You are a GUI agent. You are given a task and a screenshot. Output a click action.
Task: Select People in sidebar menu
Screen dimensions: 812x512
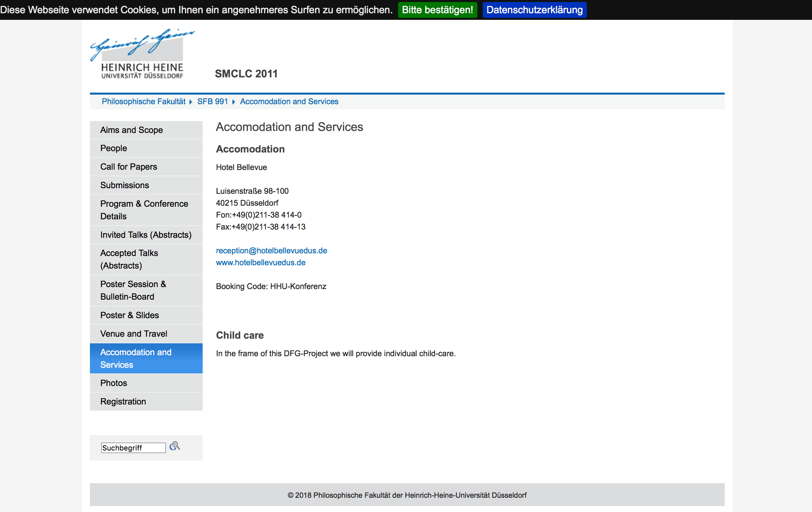click(114, 148)
